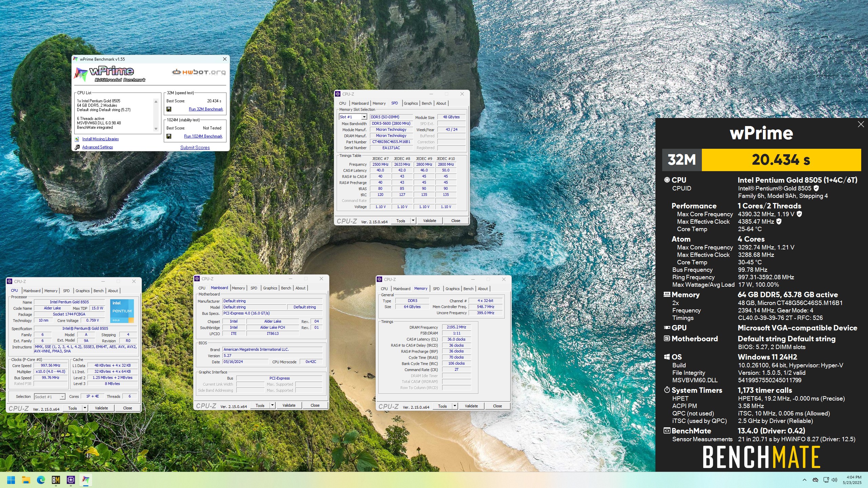Click hwbot.org logo in wPrime
Viewport: 868px width, 488px height.
pos(199,72)
